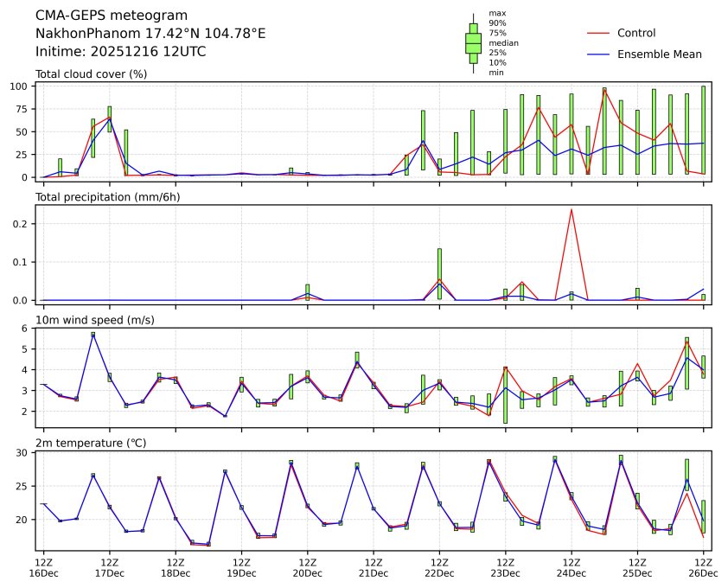This screenshot has height=588, width=728.
Task: Click the blue Ensemble Mean legend line
Action: 598,54
